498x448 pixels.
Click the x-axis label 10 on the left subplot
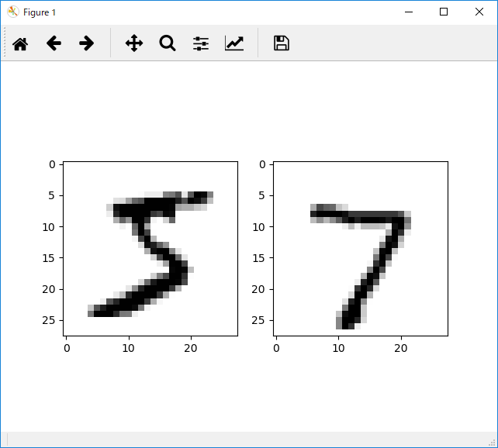[128, 348]
